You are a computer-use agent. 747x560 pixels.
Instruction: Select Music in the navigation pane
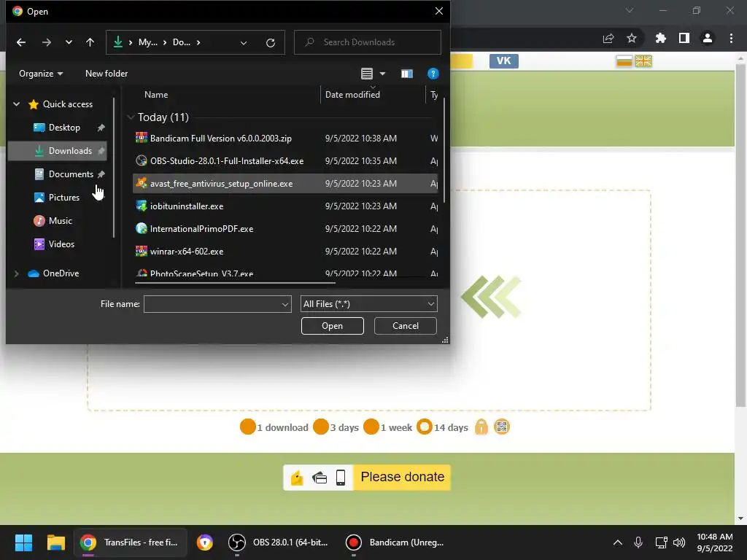click(x=60, y=221)
